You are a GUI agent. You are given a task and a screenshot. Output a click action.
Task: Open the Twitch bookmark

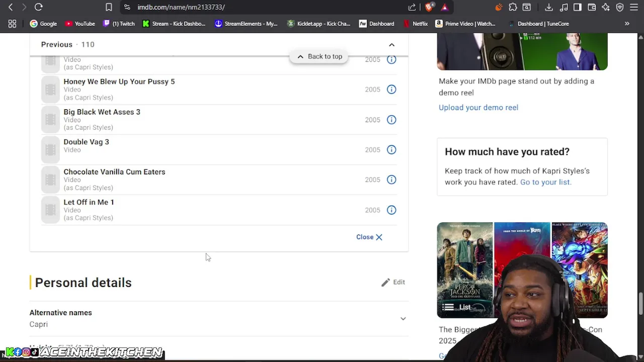119,24
